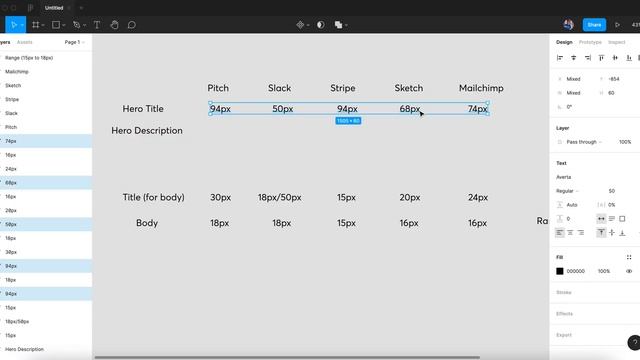Select the Comment tool
Screen dimensions: 640x360
click(x=131, y=25)
